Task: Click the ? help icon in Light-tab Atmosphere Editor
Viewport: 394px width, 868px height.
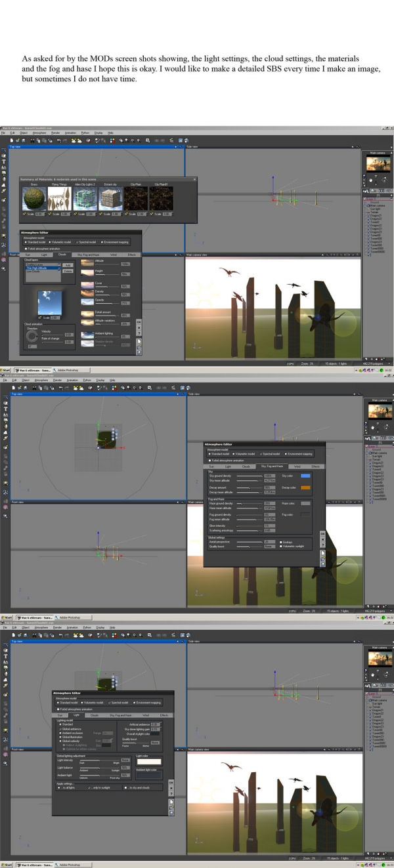Action: (x=171, y=794)
